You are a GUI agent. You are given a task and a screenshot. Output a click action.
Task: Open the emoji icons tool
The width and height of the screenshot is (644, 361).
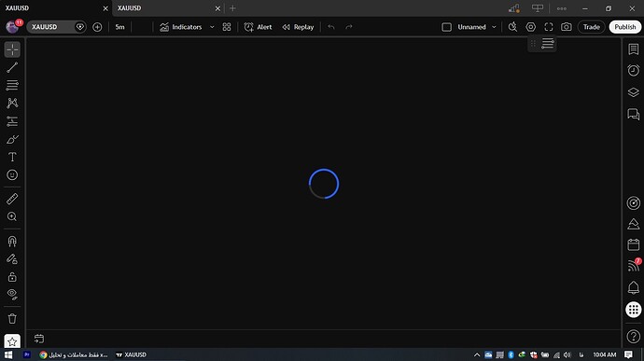(x=12, y=175)
